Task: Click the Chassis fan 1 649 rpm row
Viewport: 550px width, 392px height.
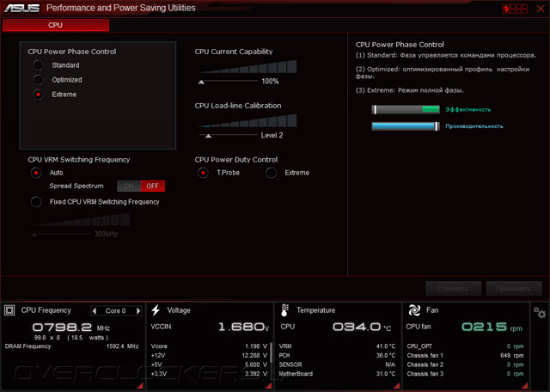Action: pos(465,356)
